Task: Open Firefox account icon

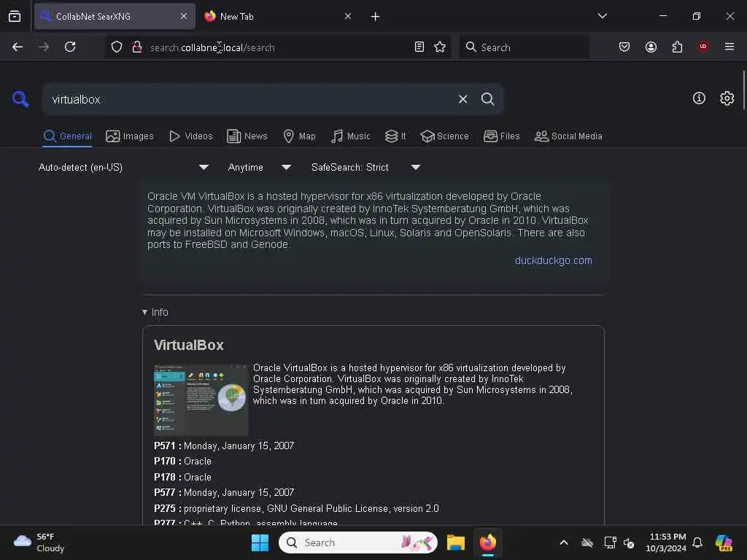Action: 651,47
